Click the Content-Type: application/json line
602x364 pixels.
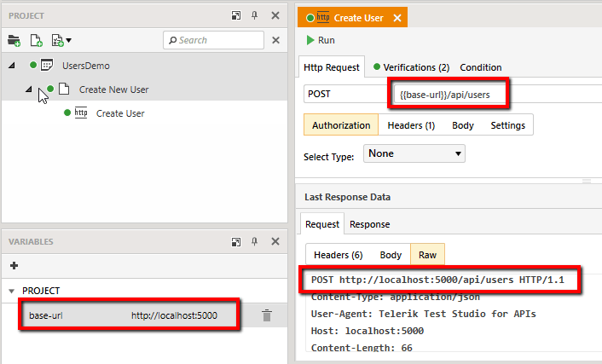pos(396,298)
